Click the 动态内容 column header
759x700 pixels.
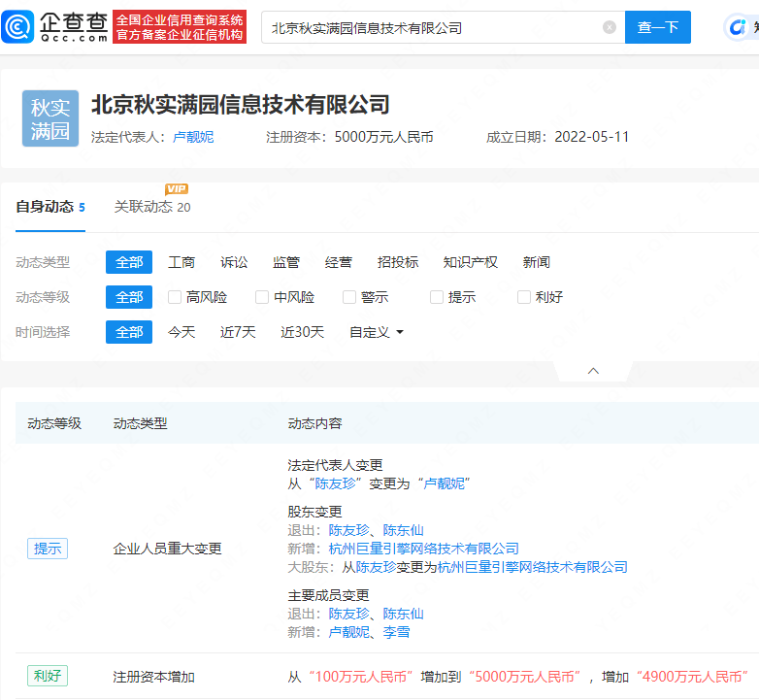tap(315, 423)
